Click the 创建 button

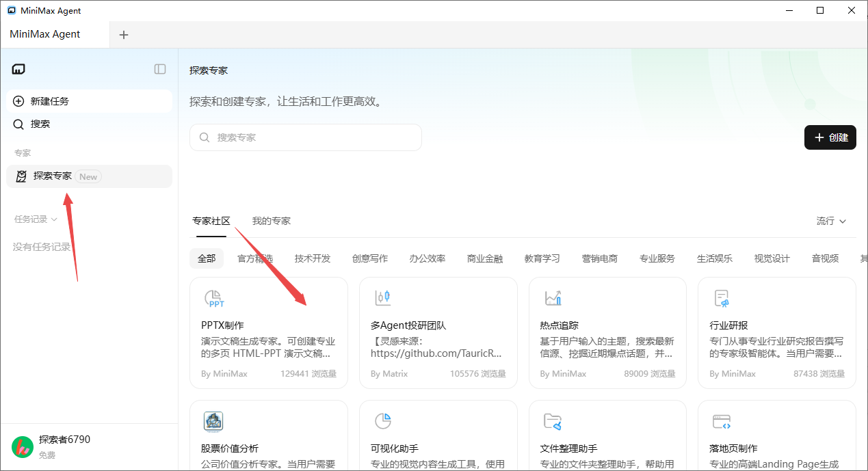click(x=830, y=137)
